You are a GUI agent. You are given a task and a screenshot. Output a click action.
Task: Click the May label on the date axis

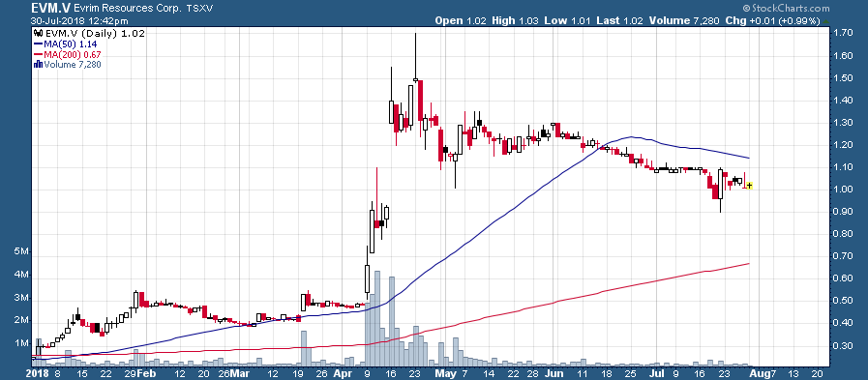pyautogui.click(x=446, y=373)
